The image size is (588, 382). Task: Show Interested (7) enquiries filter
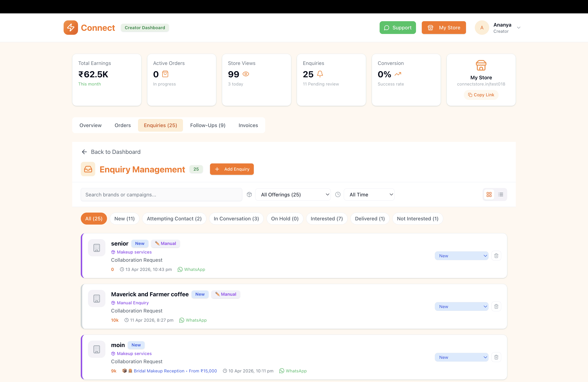pos(326,219)
